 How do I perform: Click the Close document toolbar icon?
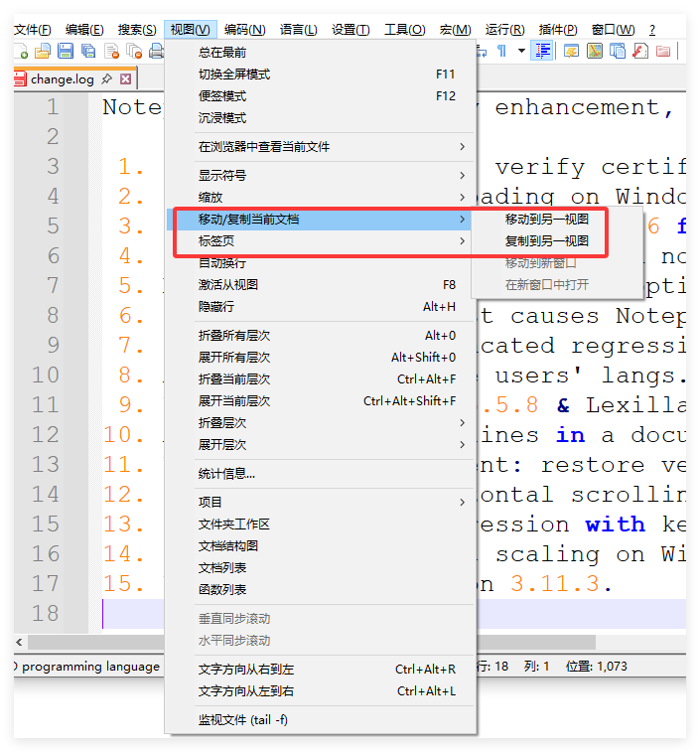pyautogui.click(x=112, y=51)
